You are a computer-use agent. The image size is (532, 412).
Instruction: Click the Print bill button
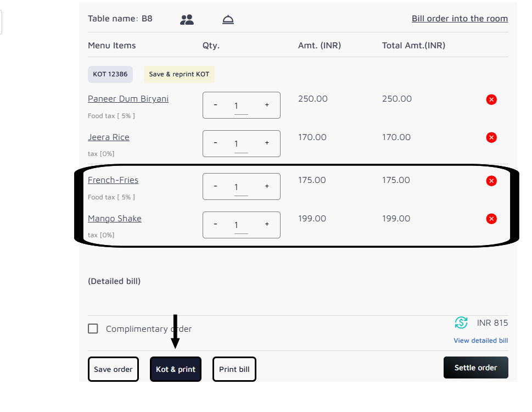click(x=234, y=369)
